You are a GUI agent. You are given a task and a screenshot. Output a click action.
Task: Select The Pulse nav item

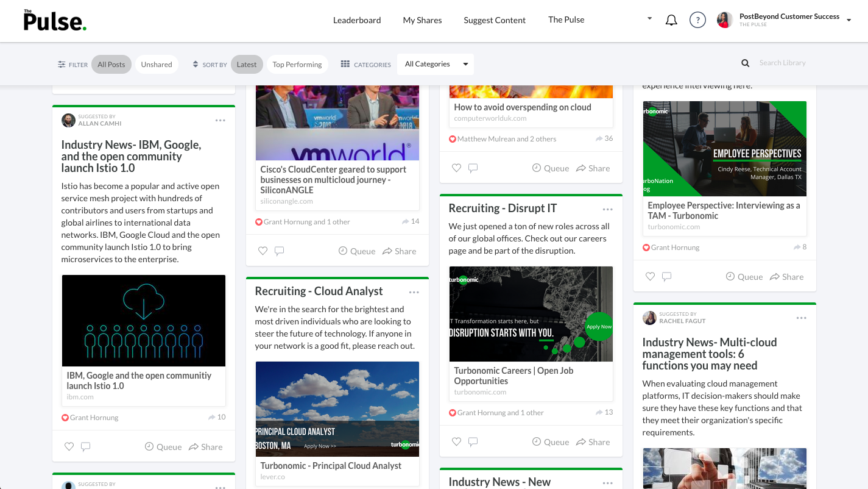point(566,20)
